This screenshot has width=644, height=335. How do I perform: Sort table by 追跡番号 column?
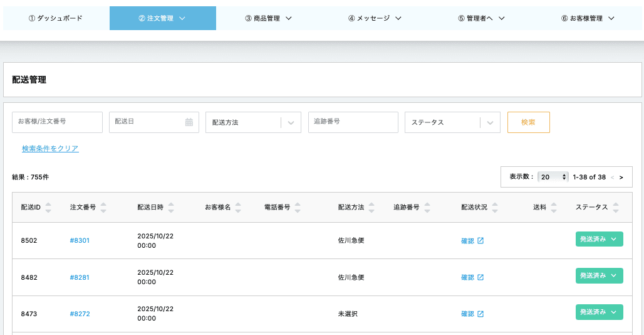tap(427, 207)
